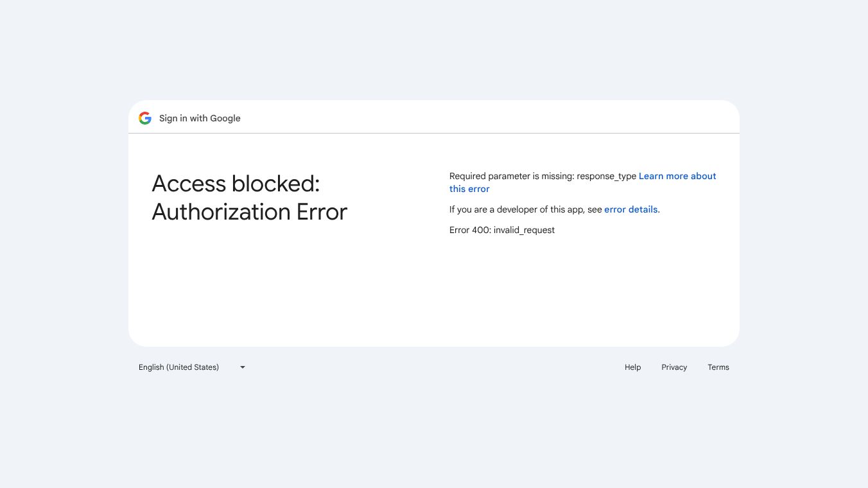Screen dimensions: 868x488
Task: Click the Google "G" logo
Action: (x=145, y=118)
